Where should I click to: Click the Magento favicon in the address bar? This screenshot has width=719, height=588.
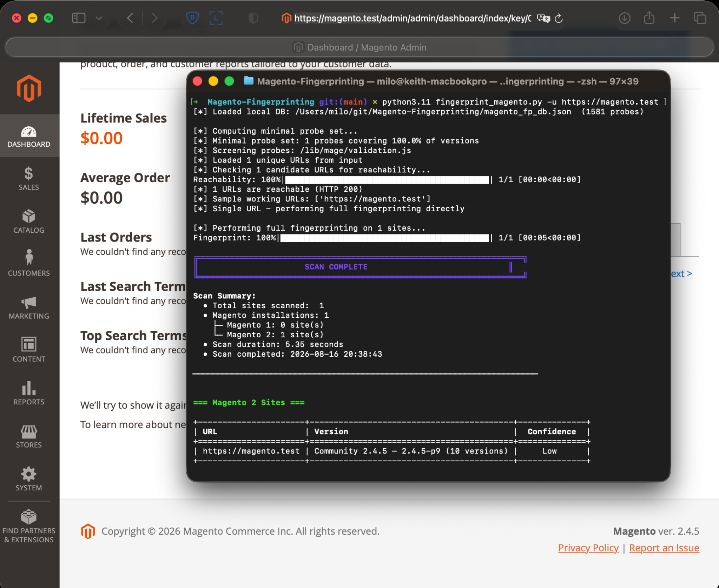(286, 18)
